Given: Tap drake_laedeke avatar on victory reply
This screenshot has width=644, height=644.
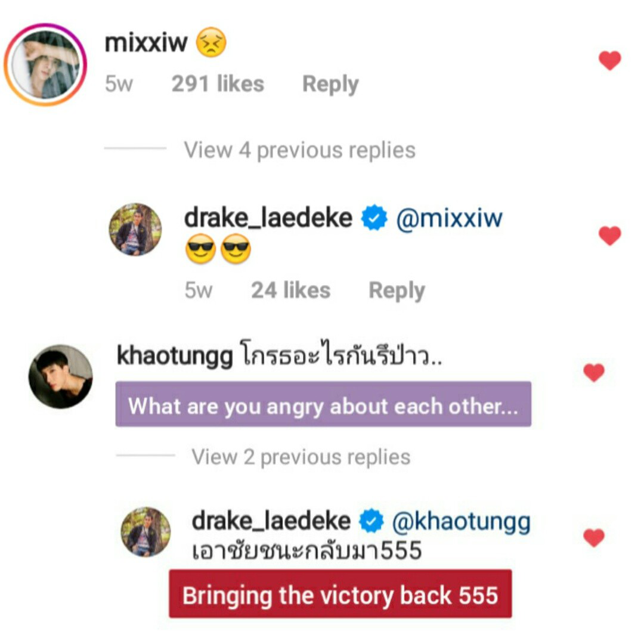Looking at the screenshot, I should (145, 532).
